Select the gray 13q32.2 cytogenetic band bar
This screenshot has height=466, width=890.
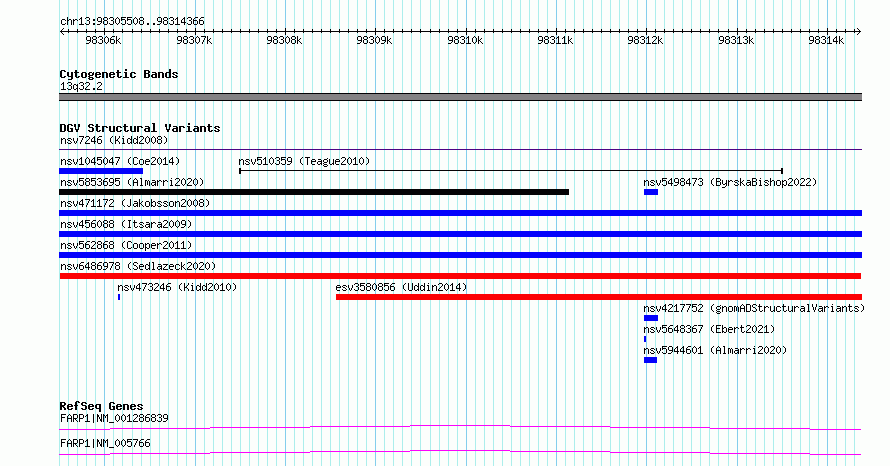click(x=460, y=97)
